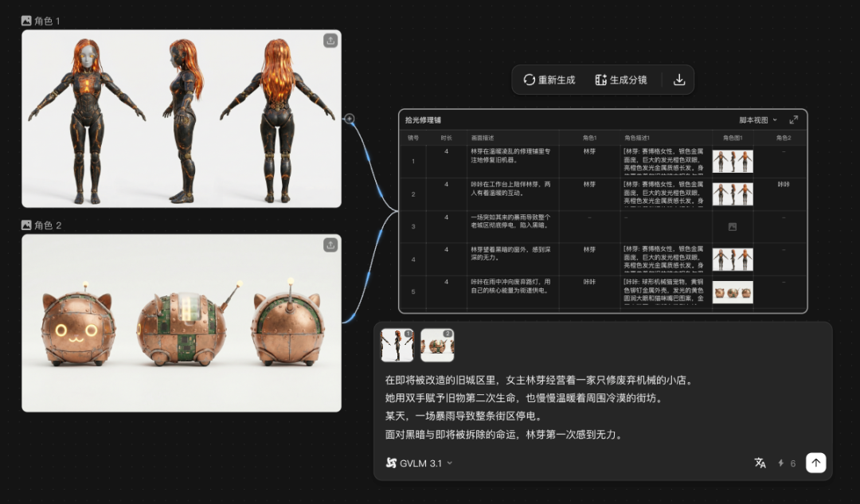Click the 林芽 character thumbnail in table row 1
860x504 pixels.
tap(732, 161)
